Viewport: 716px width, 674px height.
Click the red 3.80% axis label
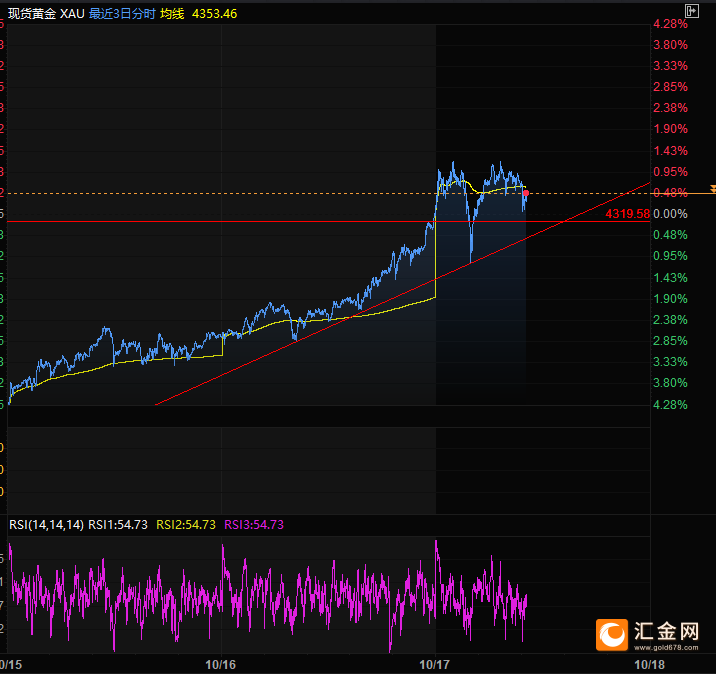tap(670, 45)
